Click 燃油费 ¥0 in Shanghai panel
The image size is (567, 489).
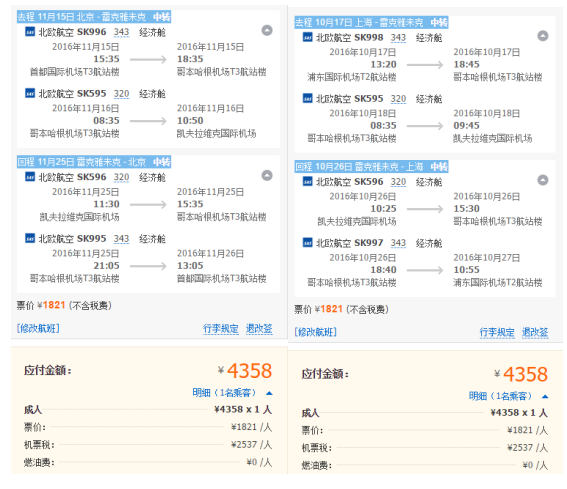tap(425, 465)
